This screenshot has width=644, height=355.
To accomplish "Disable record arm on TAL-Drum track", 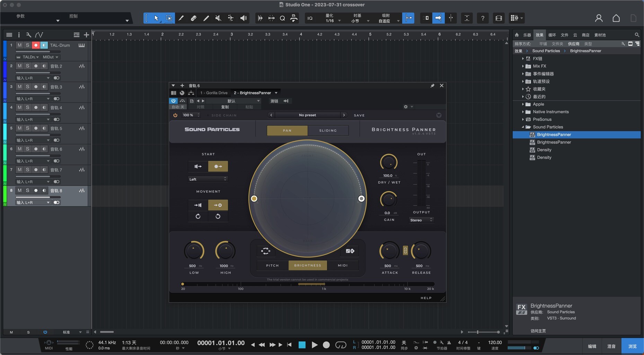I will click(x=36, y=45).
